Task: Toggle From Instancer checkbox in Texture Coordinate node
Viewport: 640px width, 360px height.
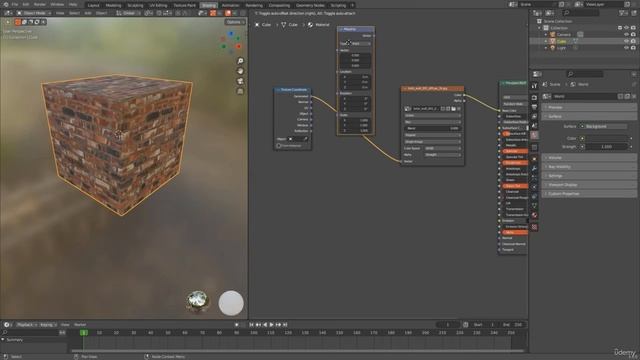Action: pos(279,145)
